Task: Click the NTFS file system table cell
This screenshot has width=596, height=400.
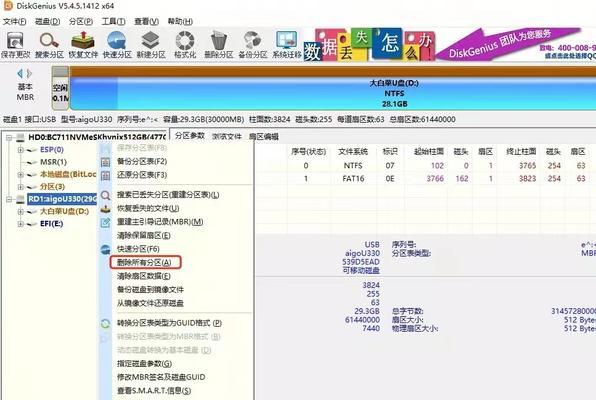Action: point(353,166)
